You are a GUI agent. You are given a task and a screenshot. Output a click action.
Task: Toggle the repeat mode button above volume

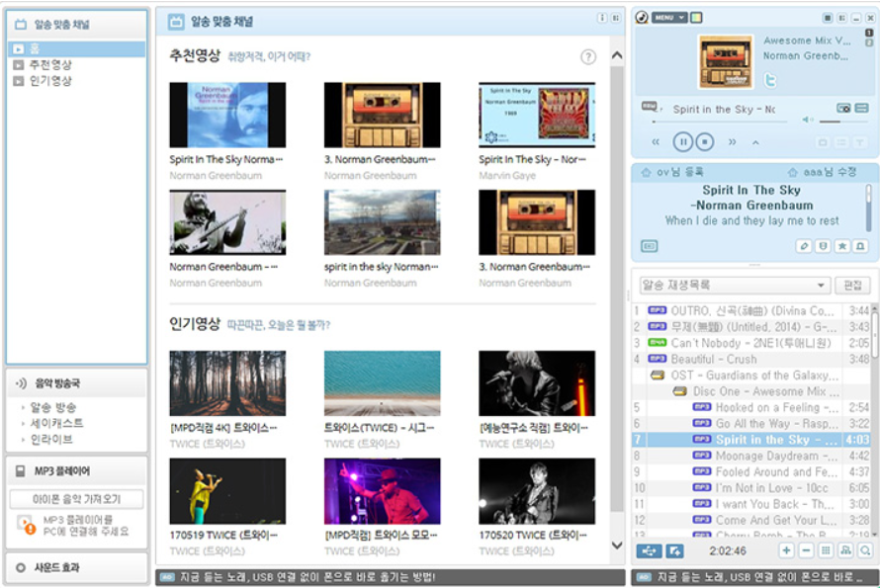[844, 108]
